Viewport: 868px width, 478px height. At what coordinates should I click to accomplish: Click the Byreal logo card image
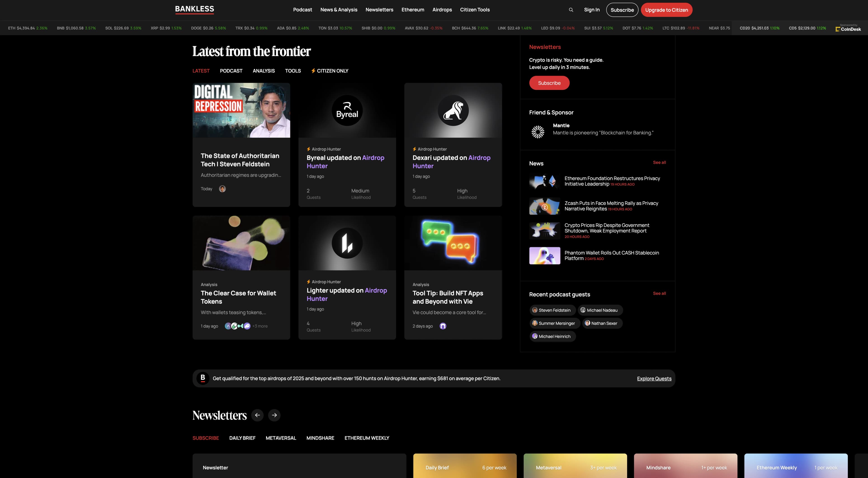click(x=347, y=110)
